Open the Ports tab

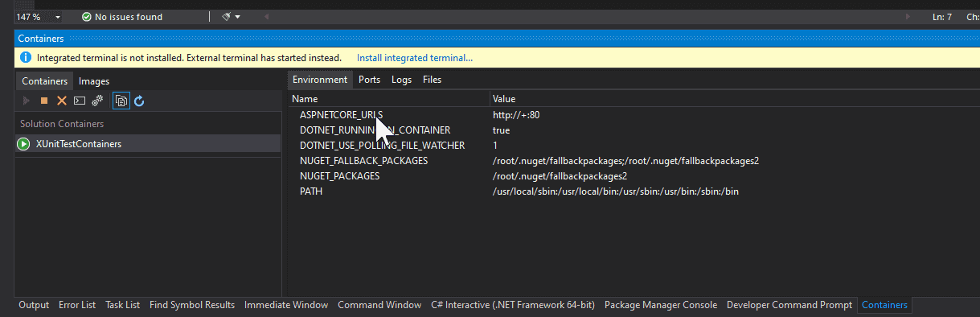click(370, 80)
